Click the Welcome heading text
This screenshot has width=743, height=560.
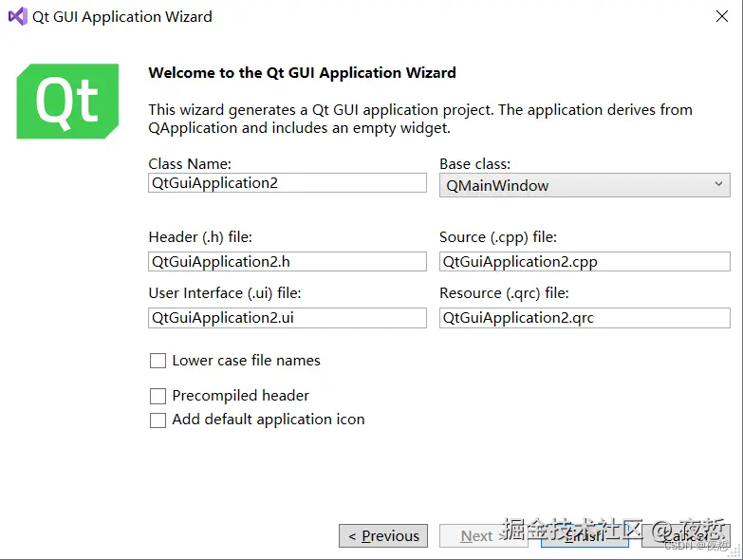(x=302, y=73)
